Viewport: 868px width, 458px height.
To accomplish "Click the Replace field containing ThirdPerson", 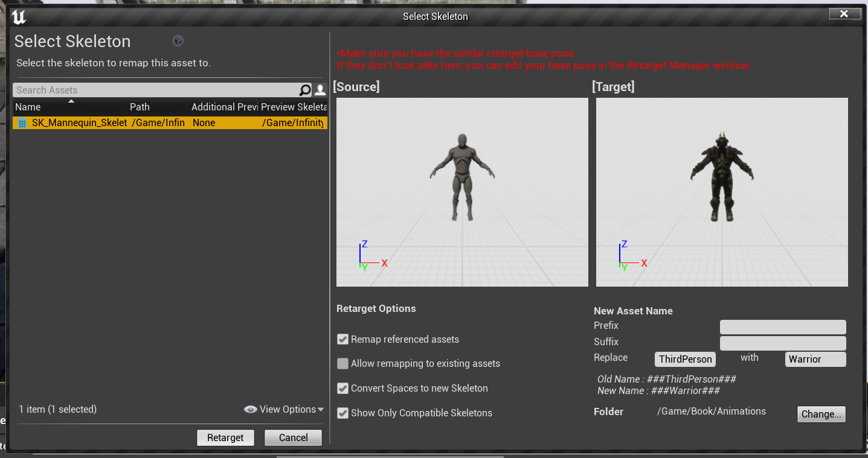I will [685, 359].
